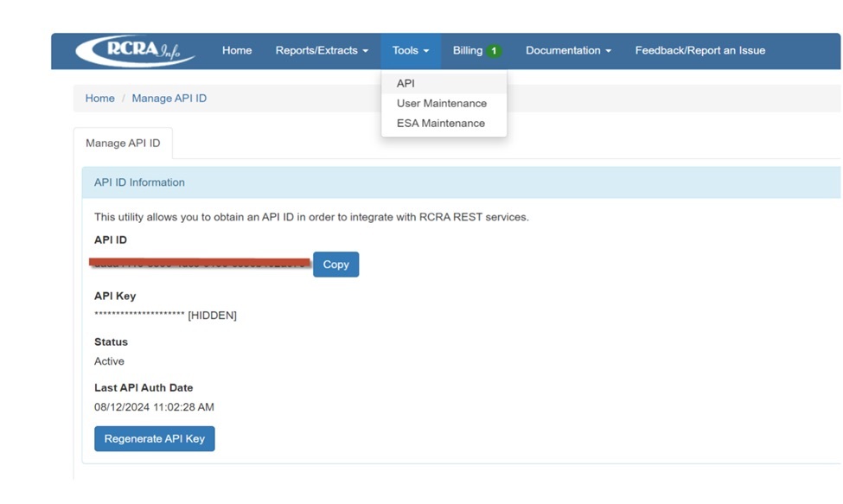Open the Billing page
This screenshot has height=504, width=843.
coord(468,50)
